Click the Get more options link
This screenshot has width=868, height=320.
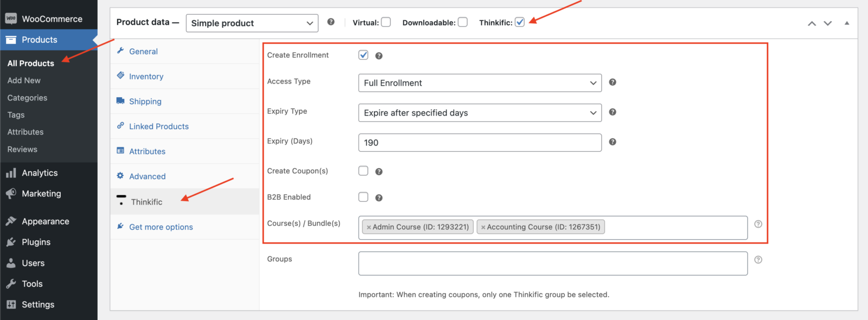tap(161, 227)
